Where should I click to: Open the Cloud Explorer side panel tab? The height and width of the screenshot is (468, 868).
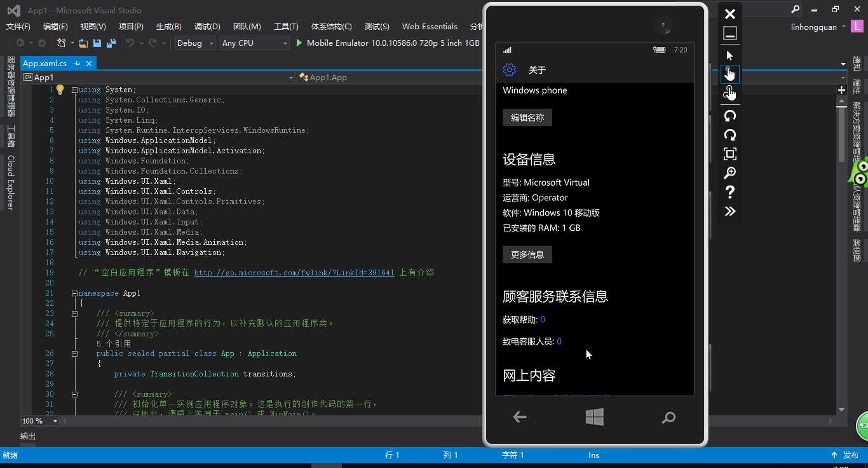click(x=11, y=182)
